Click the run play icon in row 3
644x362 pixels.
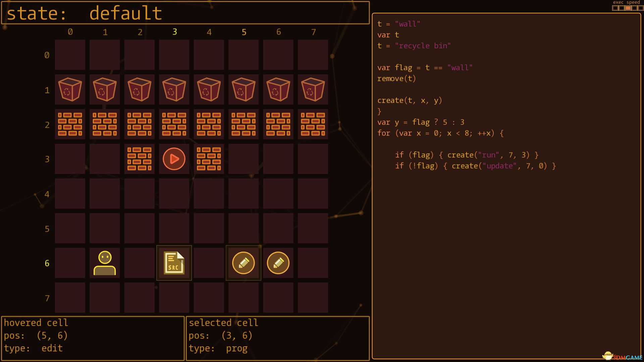click(174, 159)
